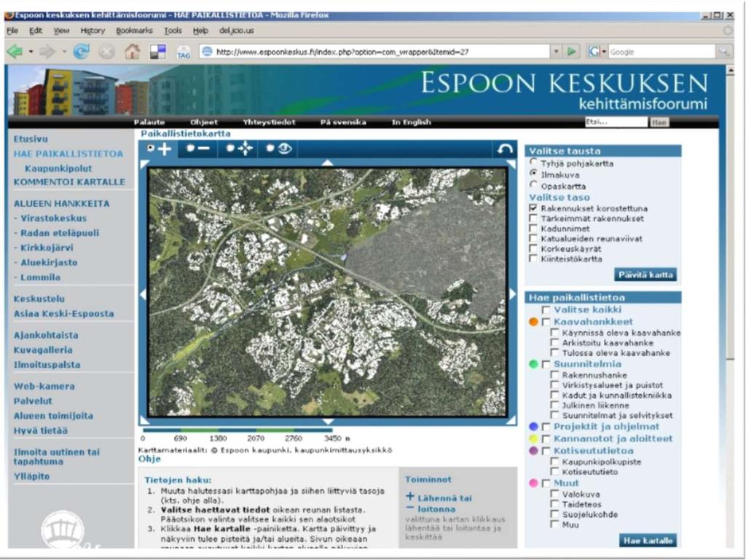
Task: Select the eye info query map tool
Action: coord(279,149)
